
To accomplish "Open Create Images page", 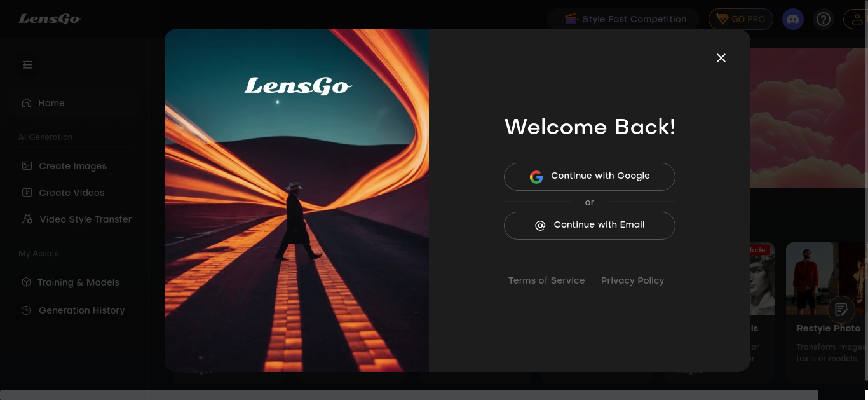I will (x=73, y=166).
